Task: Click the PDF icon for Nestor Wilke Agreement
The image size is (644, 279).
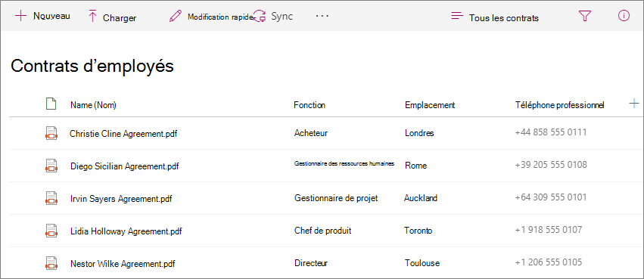Action: 51,262
